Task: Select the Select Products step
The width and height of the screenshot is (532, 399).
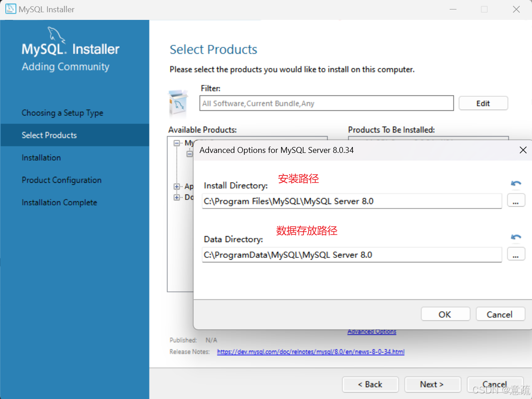Action: pyautogui.click(x=75, y=135)
